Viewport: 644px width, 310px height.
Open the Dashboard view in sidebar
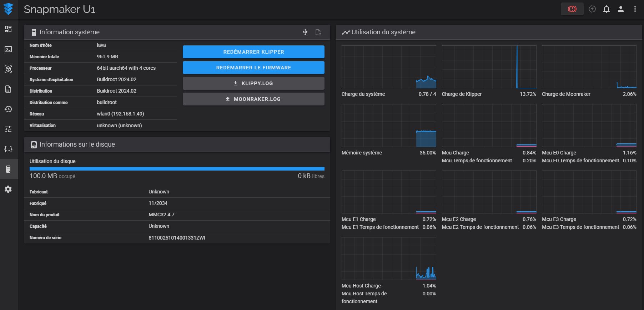(x=8, y=29)
